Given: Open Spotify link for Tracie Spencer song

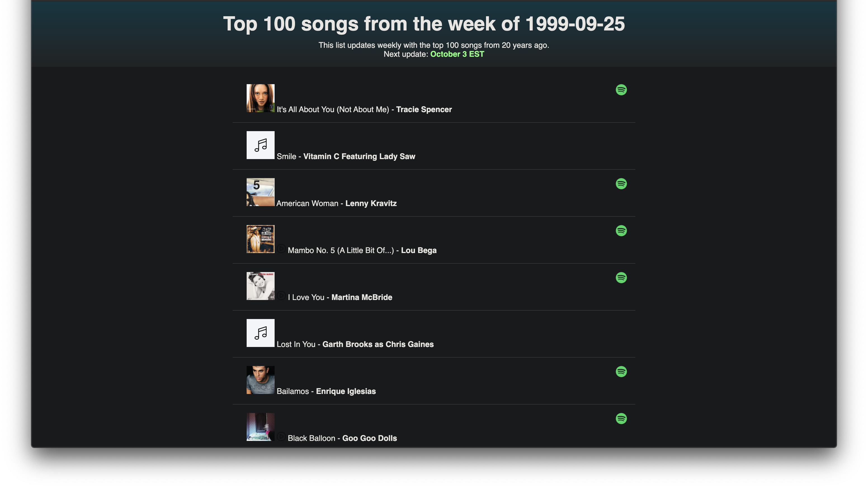Looking at the screenshot, I should (621, 90).
